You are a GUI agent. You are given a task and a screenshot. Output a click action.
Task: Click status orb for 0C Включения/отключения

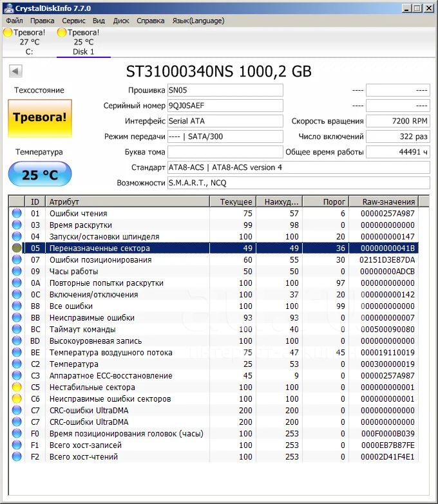coord(17,294)
